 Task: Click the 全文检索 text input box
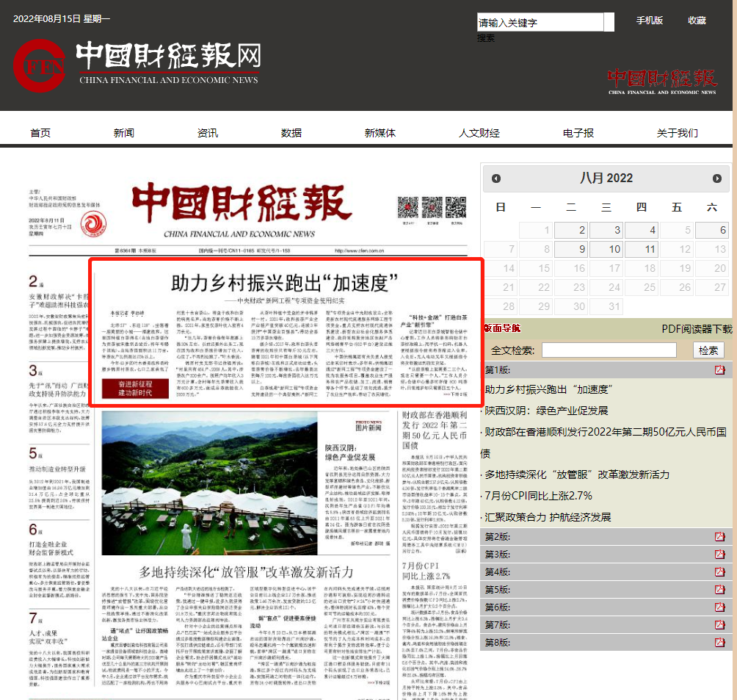pyautogui.click(x=609, y=350)
